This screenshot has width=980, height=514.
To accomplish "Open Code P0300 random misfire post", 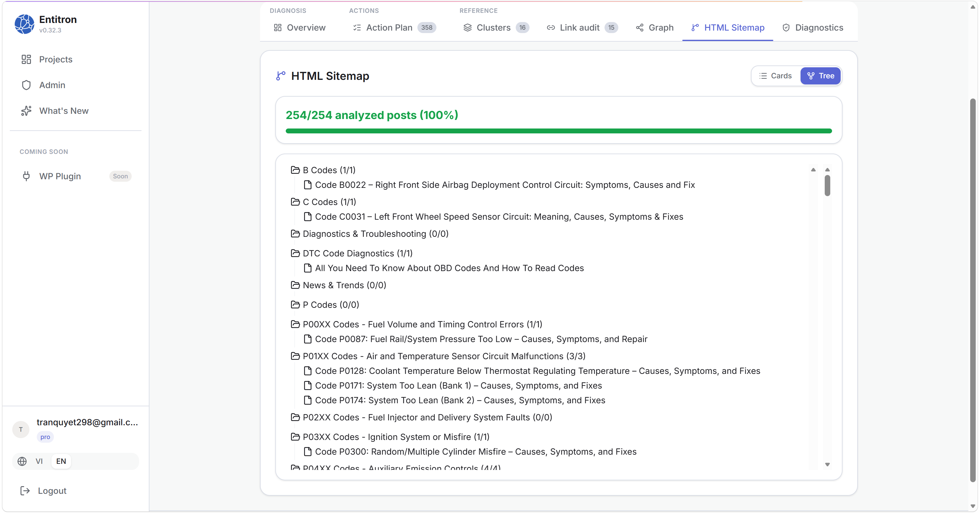I will click(x=476, y=452).
